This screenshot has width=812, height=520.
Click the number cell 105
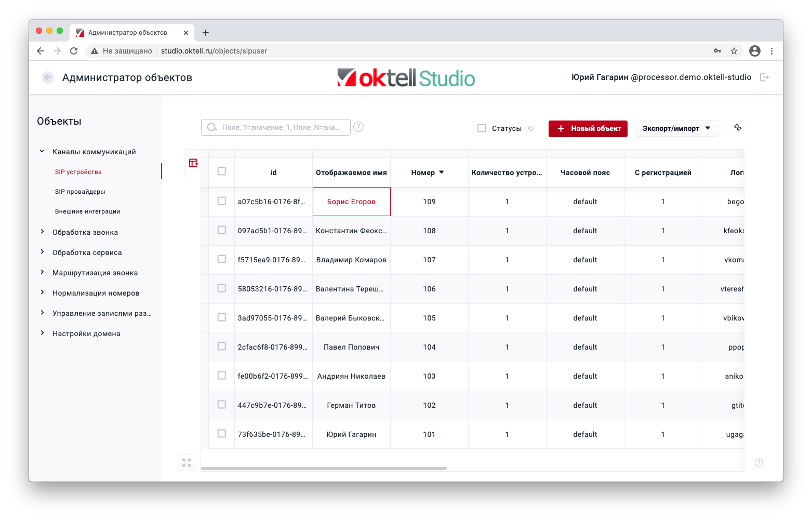click(x=429, y=318)
